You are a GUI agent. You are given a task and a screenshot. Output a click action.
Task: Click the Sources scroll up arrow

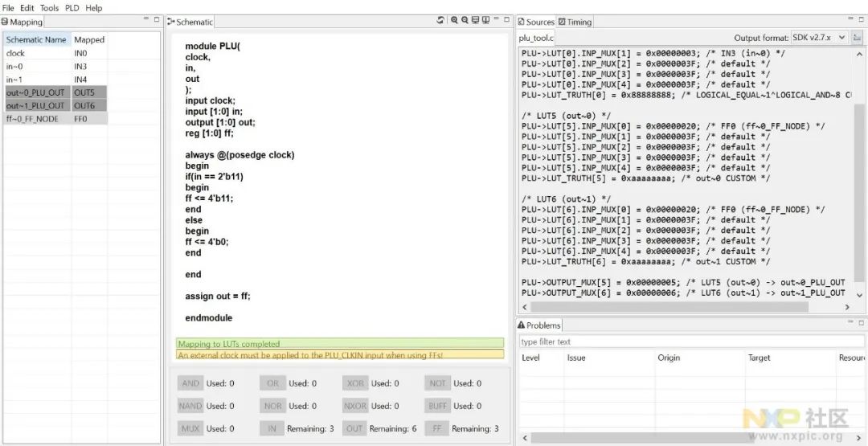[858, 54]
